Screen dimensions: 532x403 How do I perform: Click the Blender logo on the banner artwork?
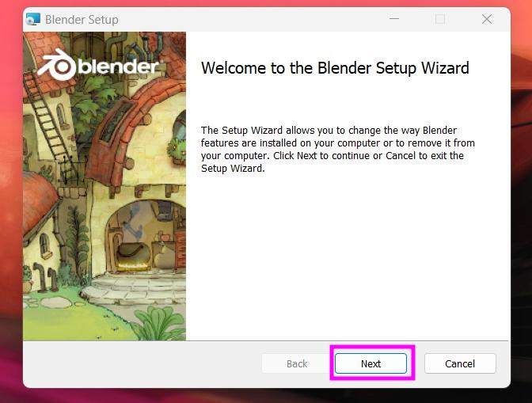pos(98,65)
